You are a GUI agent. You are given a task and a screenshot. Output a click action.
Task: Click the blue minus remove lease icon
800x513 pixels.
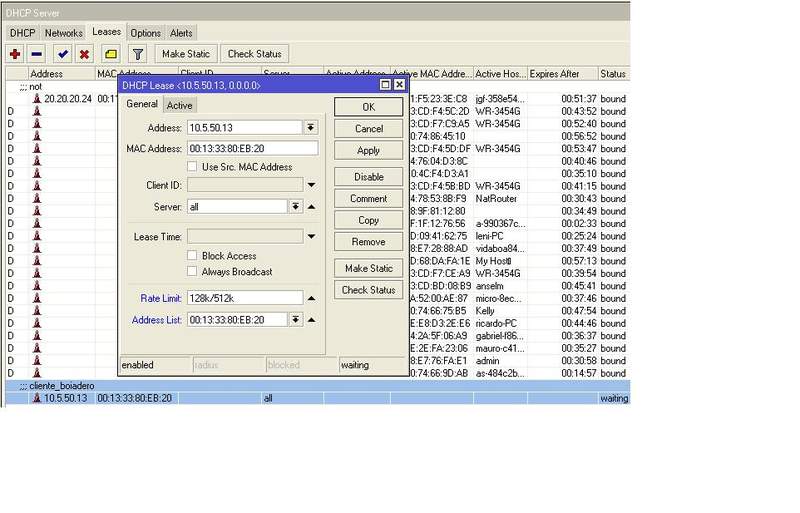click(37, 54)
